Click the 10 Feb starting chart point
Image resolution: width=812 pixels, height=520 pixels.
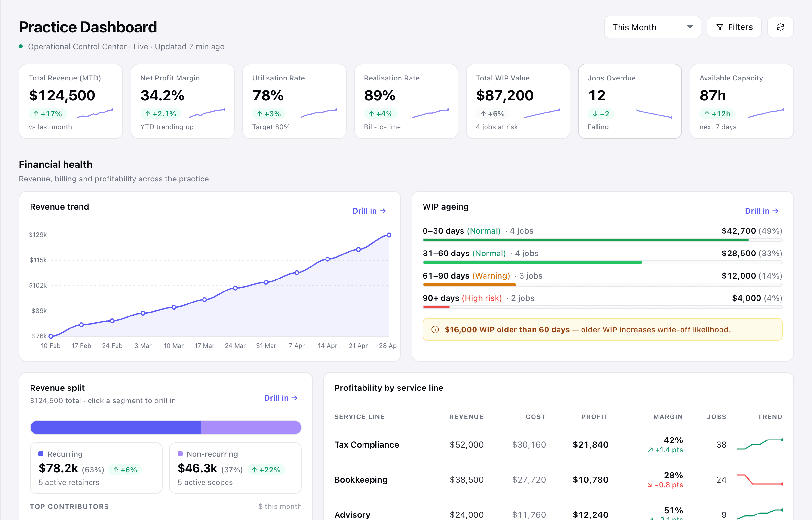(51, 336)
